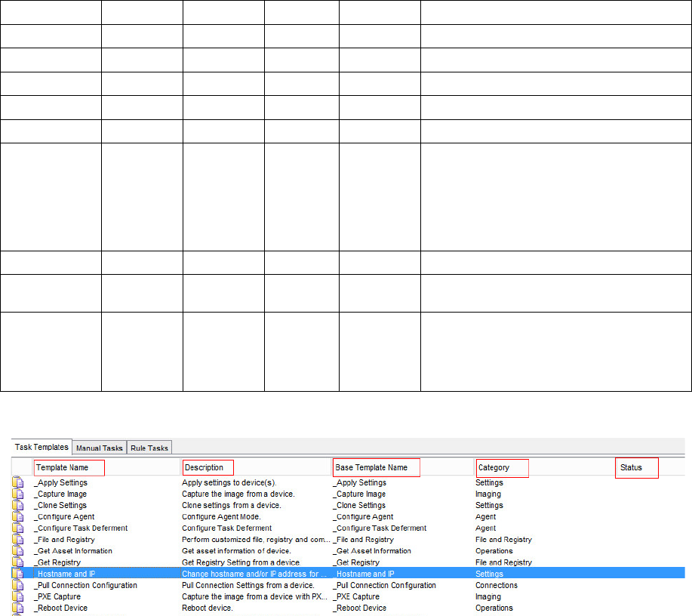This screenshot has height=616, width=692.
Task: Click description 'Reboot device.'
Action: click(x=207, y=608)
